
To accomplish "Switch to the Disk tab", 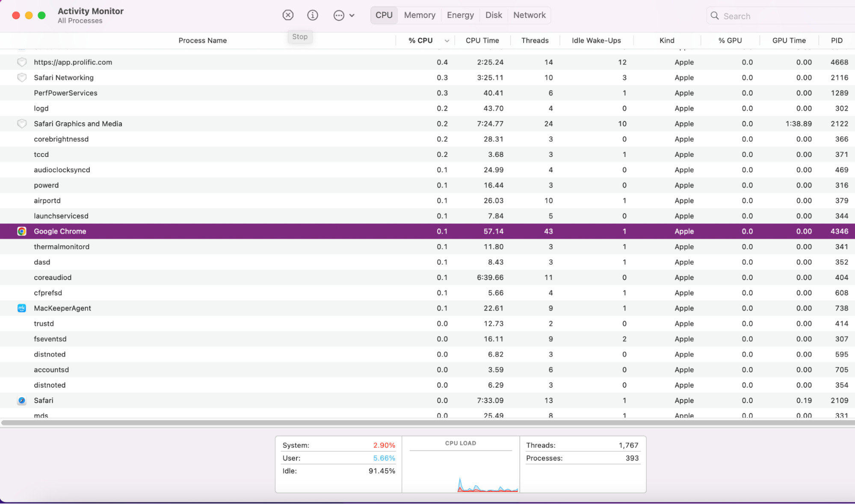I will (494, 15).
